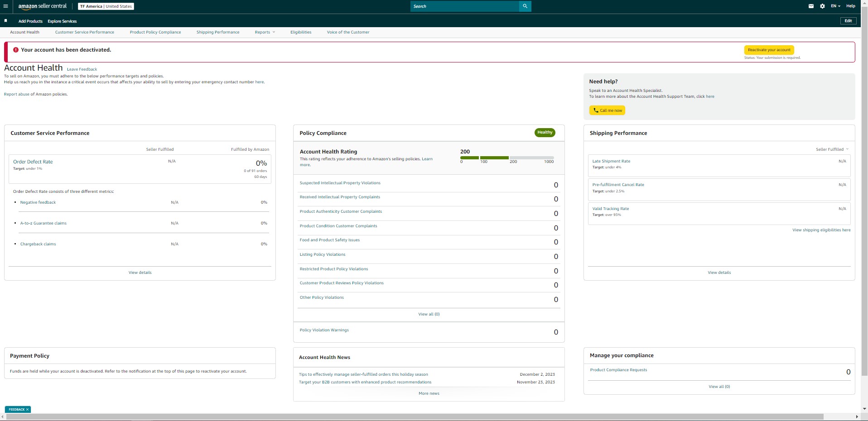The width and height of the screenshot is (868, 421).
Task: Click Reactivate your account button
Action: 769,50
